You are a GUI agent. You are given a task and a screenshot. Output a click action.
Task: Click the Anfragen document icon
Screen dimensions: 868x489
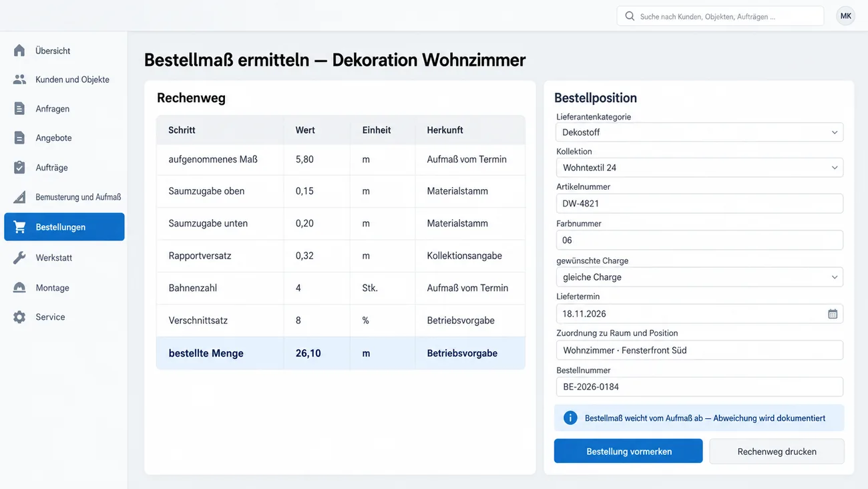pos(19,109)
